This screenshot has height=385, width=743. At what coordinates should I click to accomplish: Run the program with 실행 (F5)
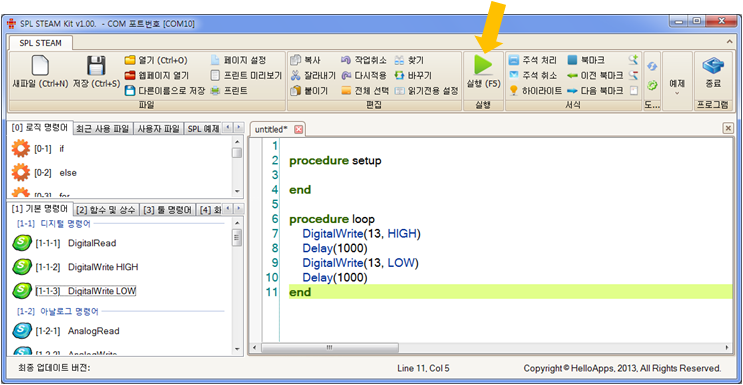tap(483, 72)
